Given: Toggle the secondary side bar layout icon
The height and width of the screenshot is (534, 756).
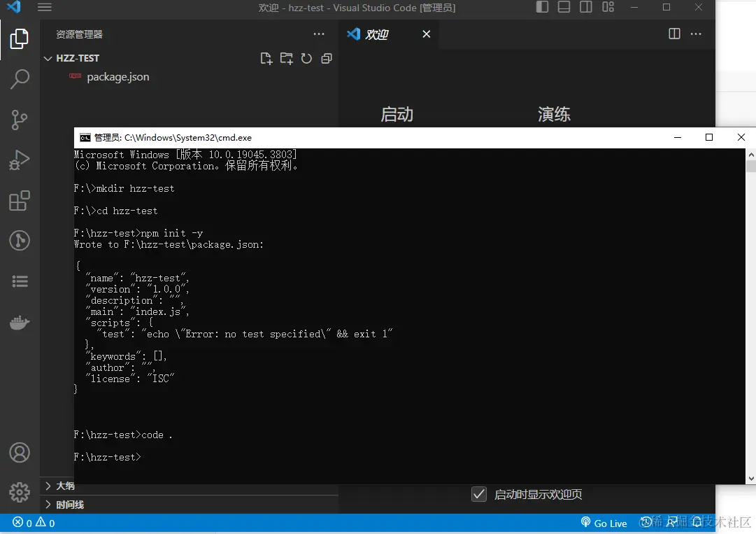Looking at the screenshot, I should pyautogui.click(x=586, y=7).
